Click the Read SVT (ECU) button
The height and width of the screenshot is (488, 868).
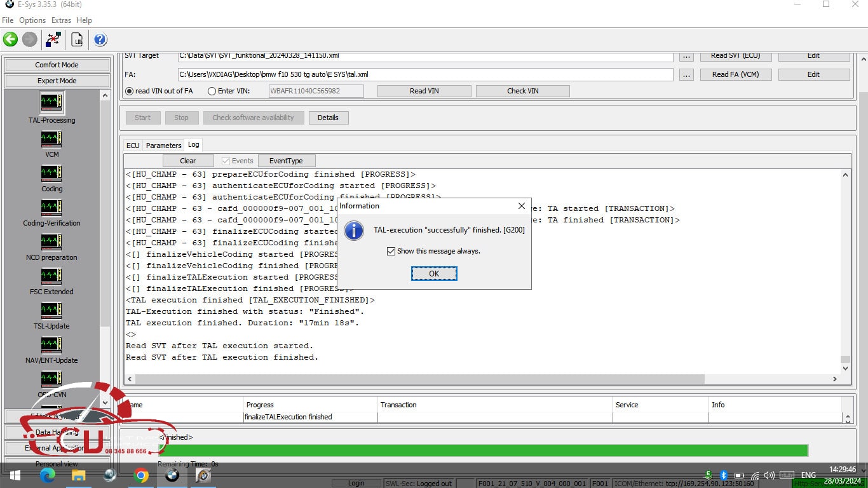pos(736,56)
